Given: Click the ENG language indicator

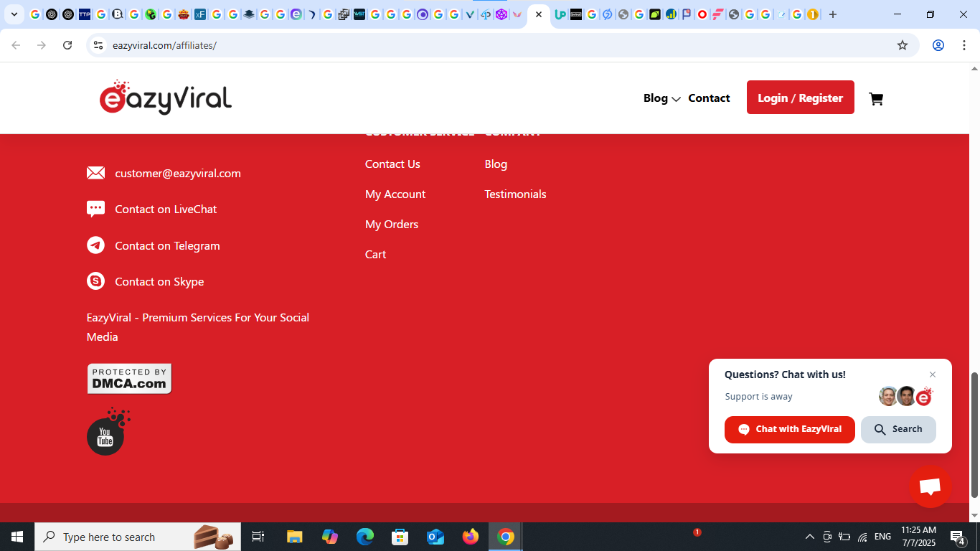Looking at the screenshot, I should [882, 537].
